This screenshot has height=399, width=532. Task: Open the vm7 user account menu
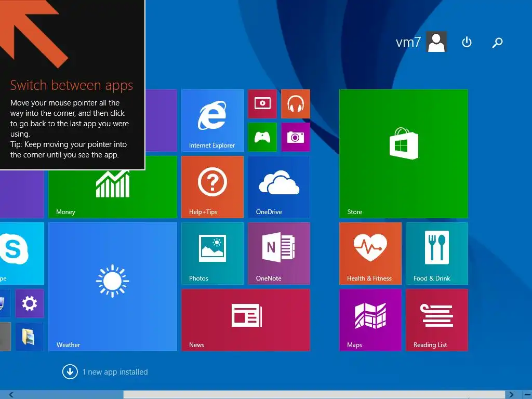(421, 42)
